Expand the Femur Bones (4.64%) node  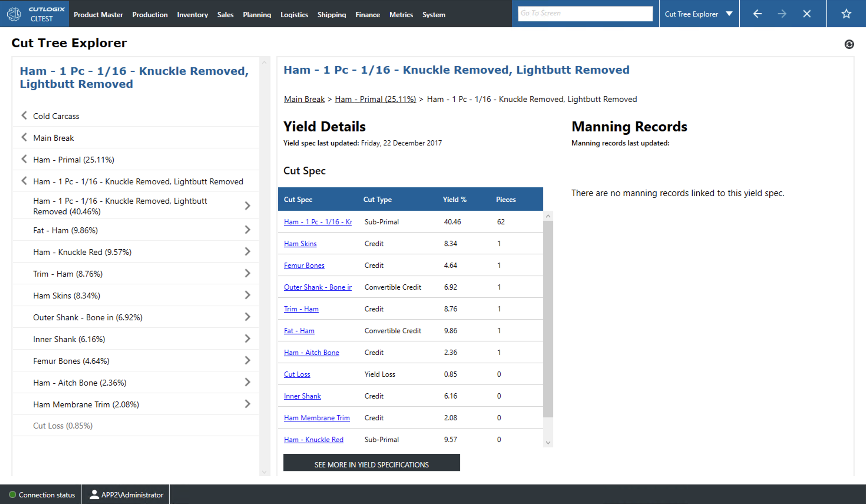[247, 360]
